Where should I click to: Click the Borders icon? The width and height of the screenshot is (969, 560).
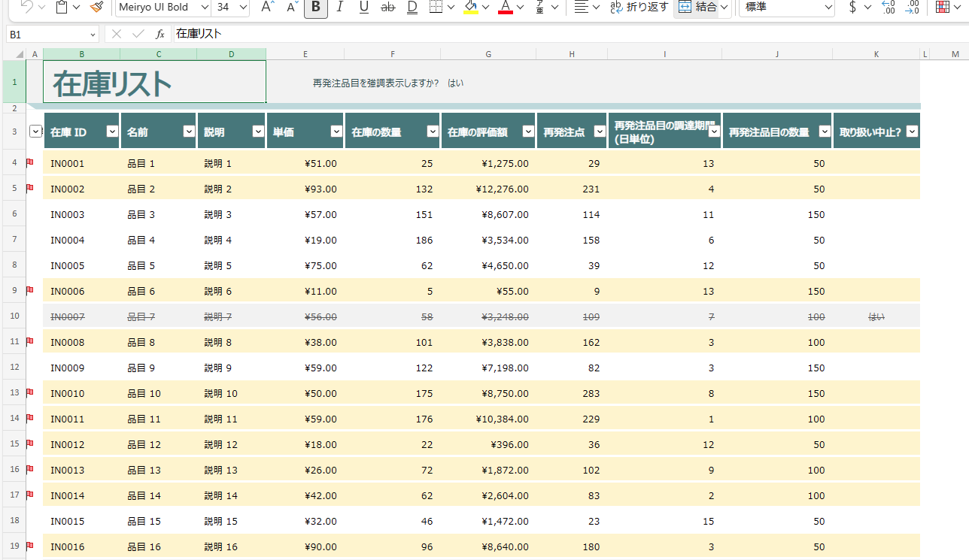click(436, 8)
